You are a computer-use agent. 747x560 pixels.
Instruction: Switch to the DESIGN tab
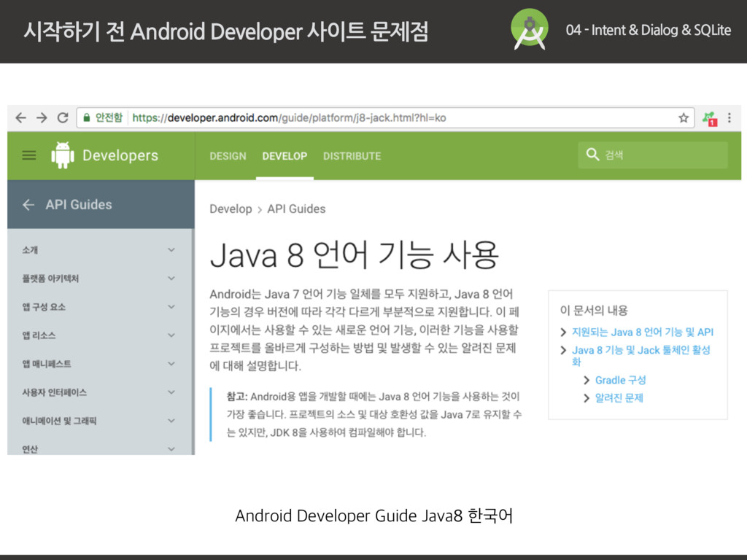[x=228, y=156]
